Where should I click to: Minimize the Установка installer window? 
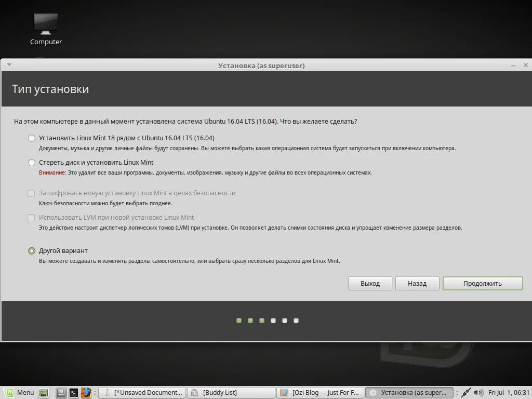point(513,65)
